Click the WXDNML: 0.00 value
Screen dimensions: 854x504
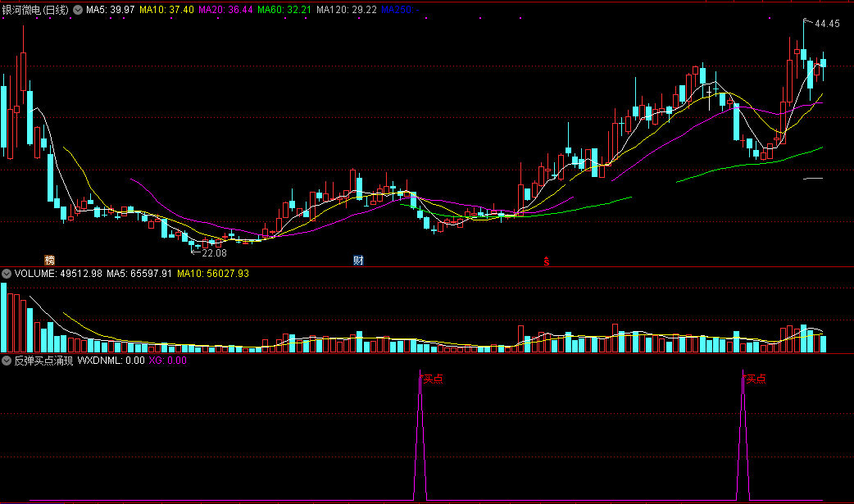click(111, 360)
